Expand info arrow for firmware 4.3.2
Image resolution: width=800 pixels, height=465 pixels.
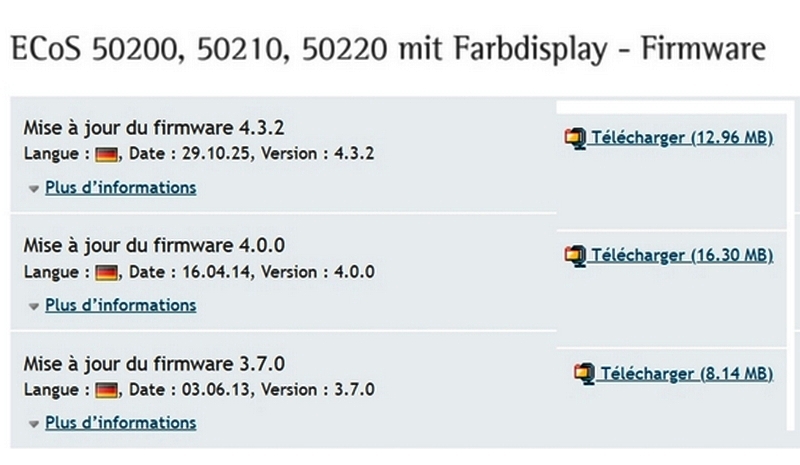(x=34, y=188)
